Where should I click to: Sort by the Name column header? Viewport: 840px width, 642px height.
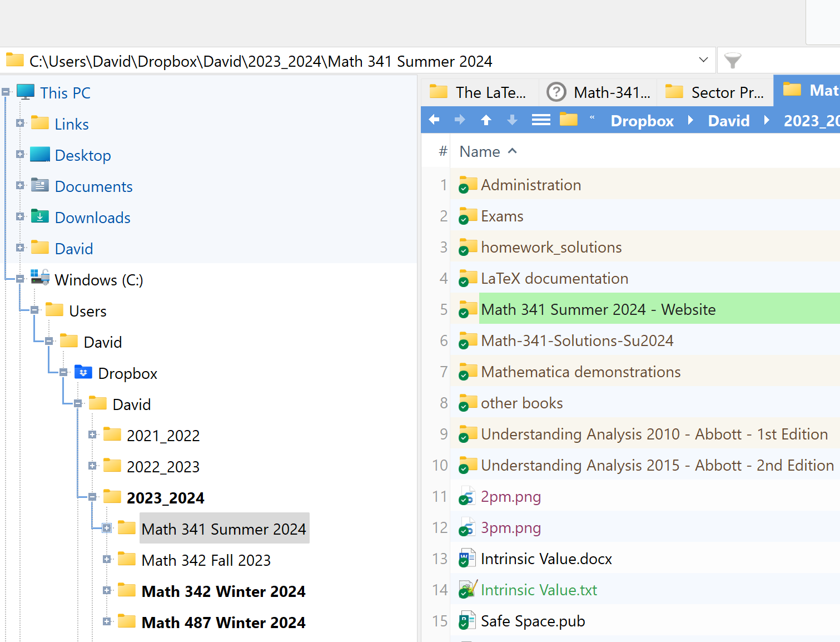[x=480, y=152]
